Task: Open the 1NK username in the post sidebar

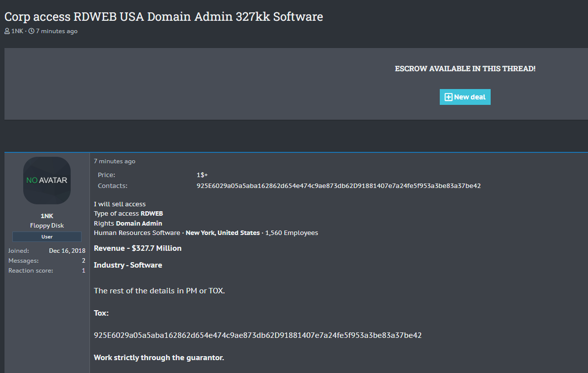Action: (47, 216)
